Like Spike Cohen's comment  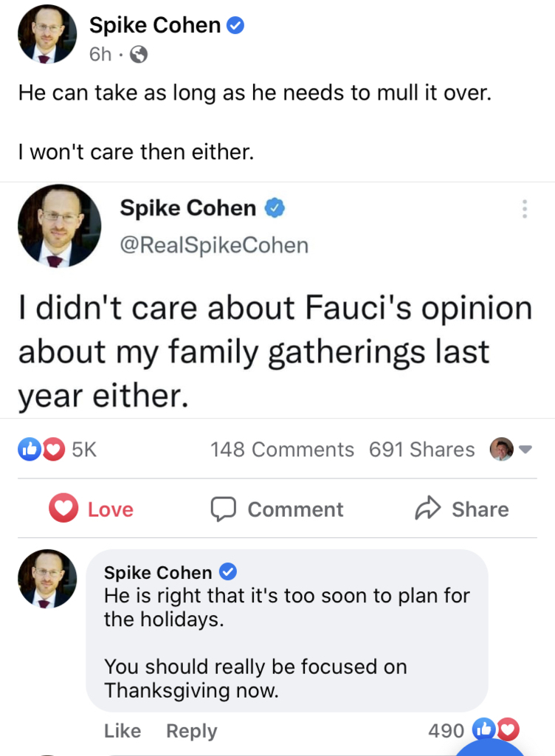(123, 730)
